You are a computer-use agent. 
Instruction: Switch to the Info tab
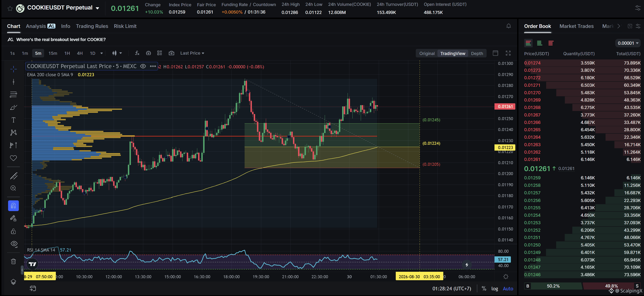pyautogui.click(x=66, y=26)
